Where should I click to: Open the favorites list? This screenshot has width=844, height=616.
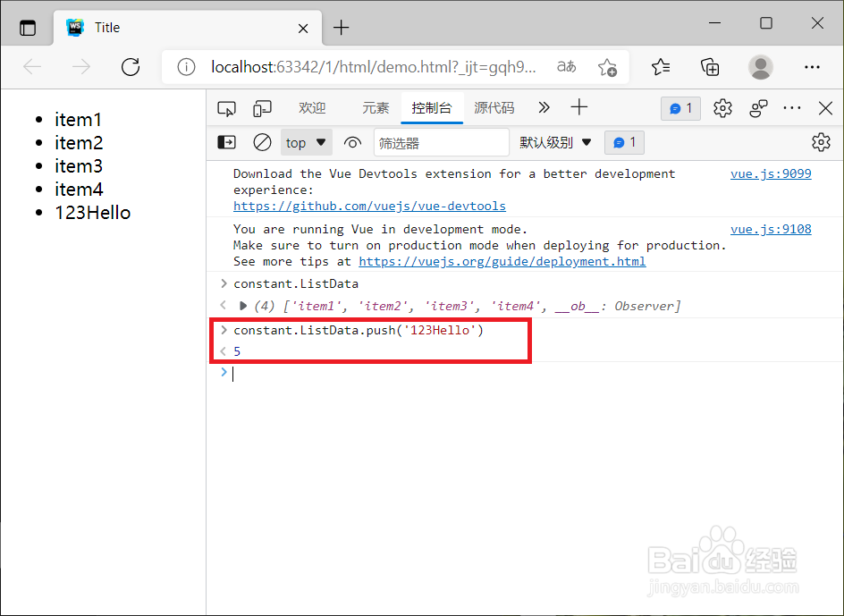coord(661,67)
